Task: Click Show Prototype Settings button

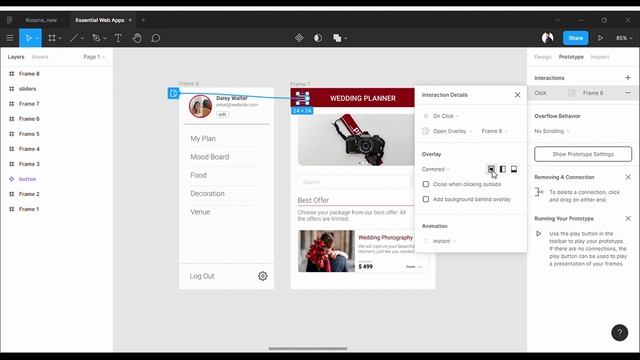Action: coord(583,154)
